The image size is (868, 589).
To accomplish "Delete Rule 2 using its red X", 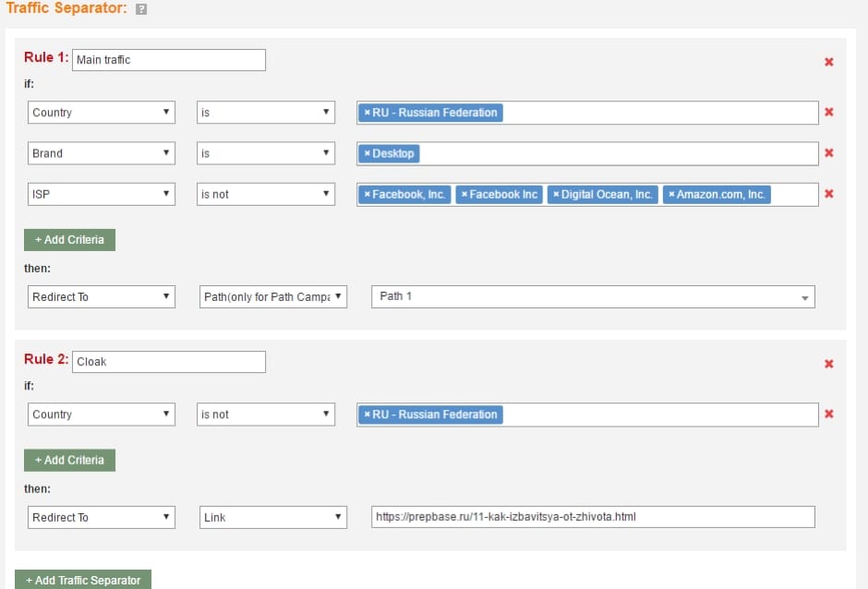I will (828, 364).
